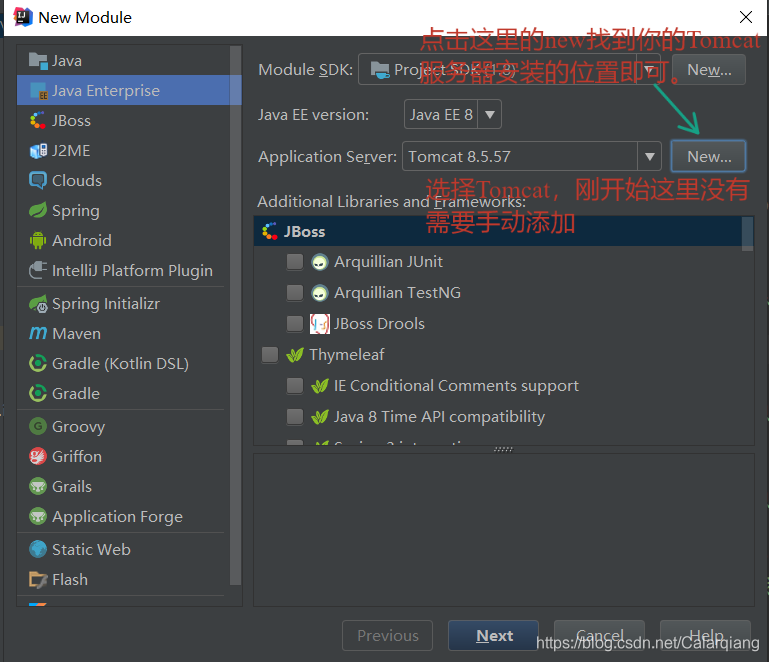This screenshot has height=662, width=769.
Task: Click New next to Module SDK
Action: point(709,70)
